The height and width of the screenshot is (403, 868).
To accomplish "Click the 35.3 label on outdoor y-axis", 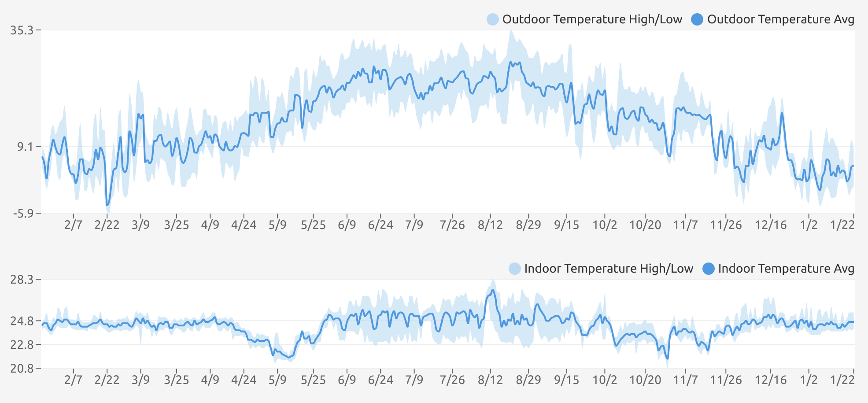I will tap(22, 30).
